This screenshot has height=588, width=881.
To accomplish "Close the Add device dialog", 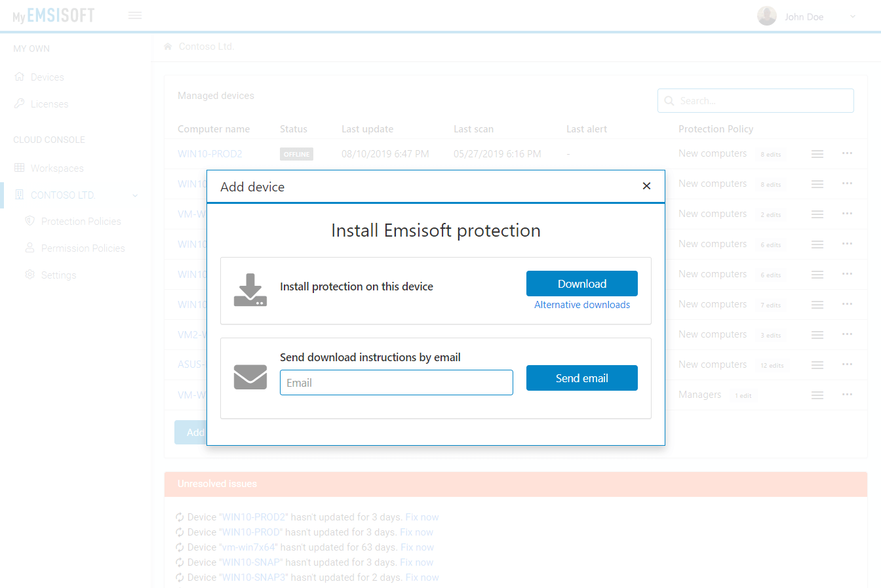I will click(646, 186).
